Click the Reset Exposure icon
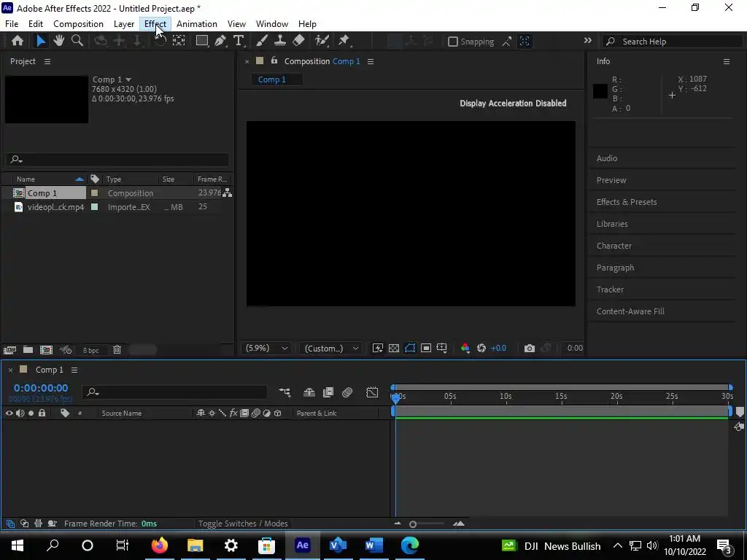Viewport: 747px width, 560px height. click(x=481, y=348)
